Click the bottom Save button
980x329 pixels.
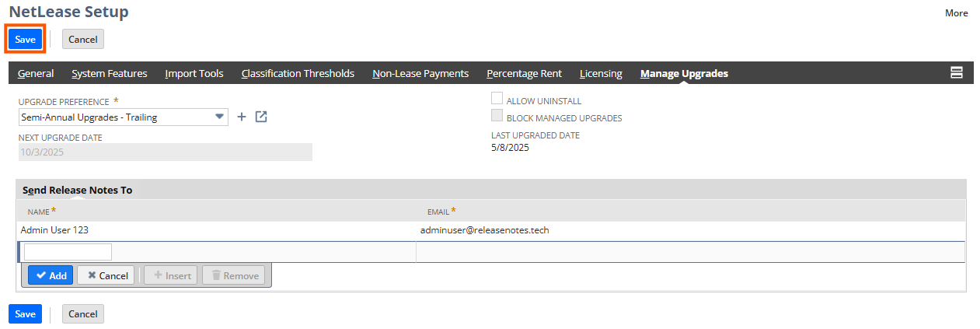pos(26,313)
